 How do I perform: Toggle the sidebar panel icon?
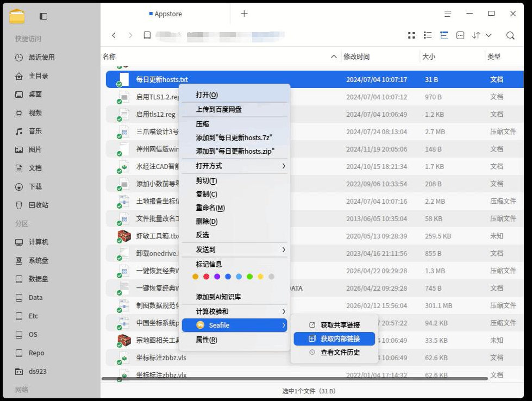(x=43, y=16)
